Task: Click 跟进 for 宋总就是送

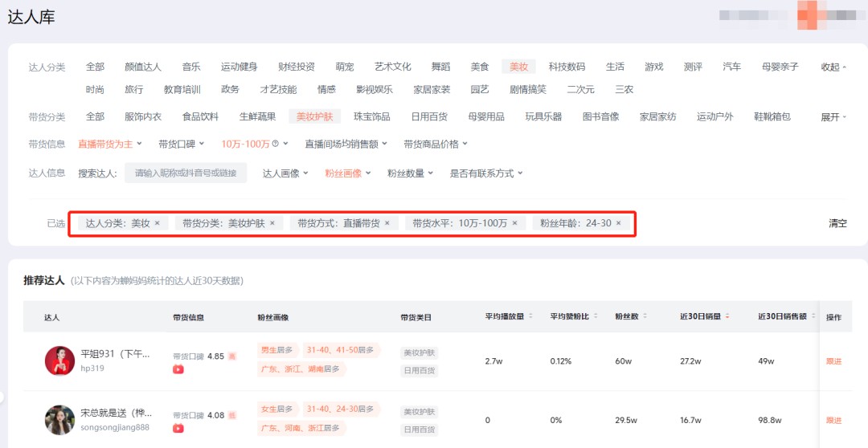Action: (833, 421)
